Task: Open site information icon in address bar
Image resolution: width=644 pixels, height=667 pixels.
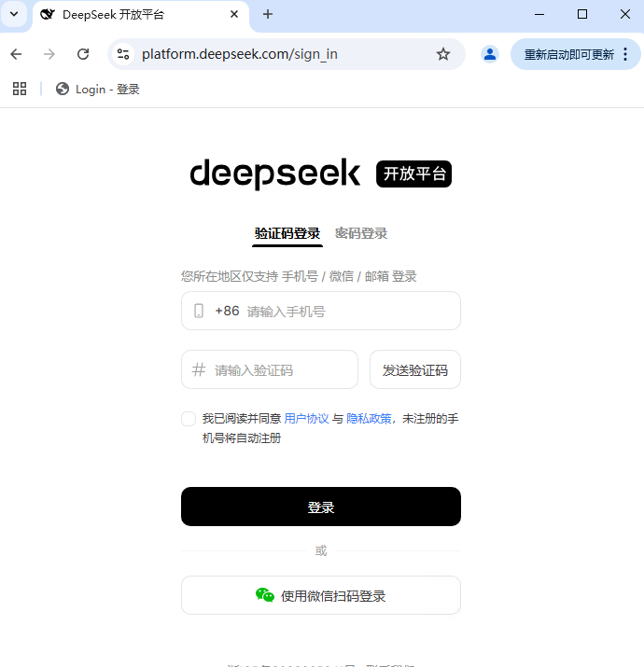Action: pos(123,54)
